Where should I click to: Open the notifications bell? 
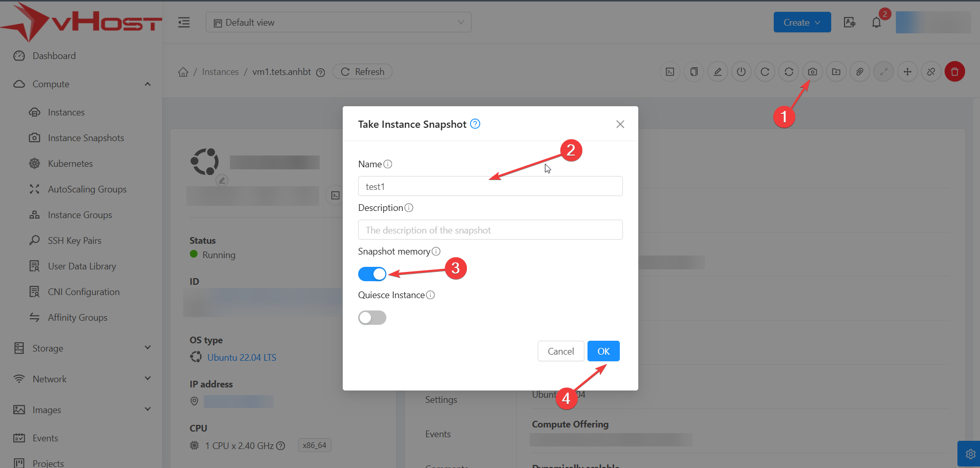pyautogui.click(x=876, y=23)
